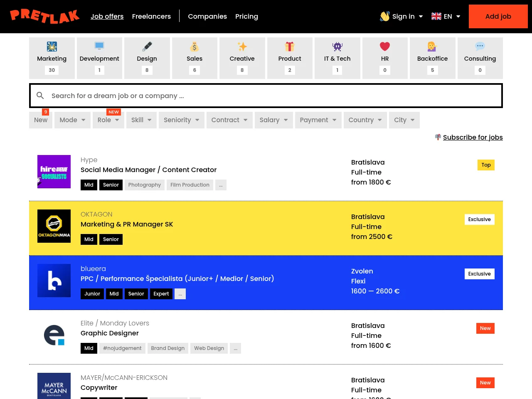Expand more tags on blueera job

(x=180, y=294)
